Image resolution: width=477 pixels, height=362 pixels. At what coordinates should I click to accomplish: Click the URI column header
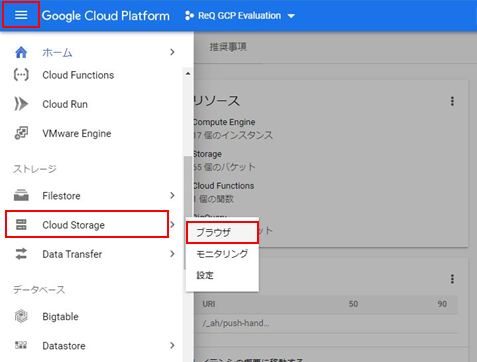209,304
